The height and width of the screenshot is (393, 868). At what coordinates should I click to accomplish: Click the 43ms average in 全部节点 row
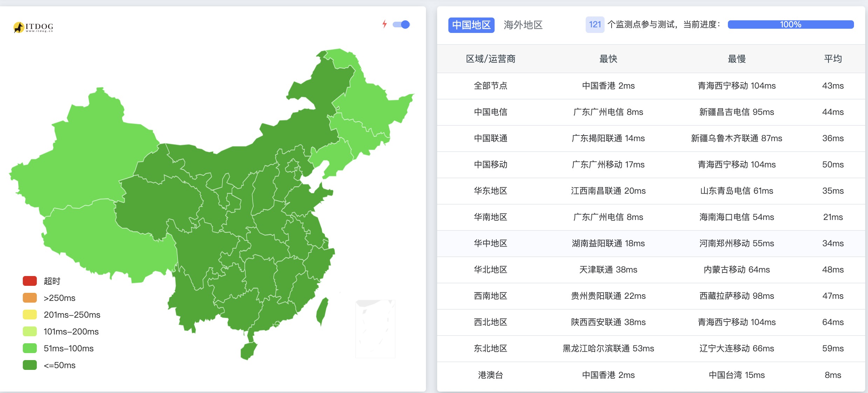[833, 86]
